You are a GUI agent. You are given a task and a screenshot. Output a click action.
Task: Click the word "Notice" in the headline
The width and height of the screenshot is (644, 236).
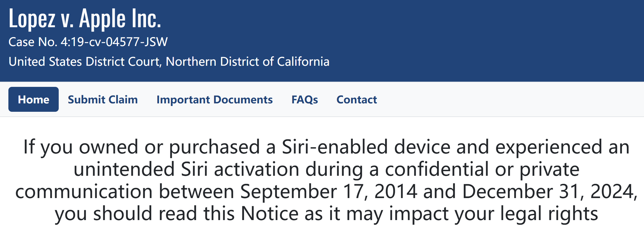point(269,214)
